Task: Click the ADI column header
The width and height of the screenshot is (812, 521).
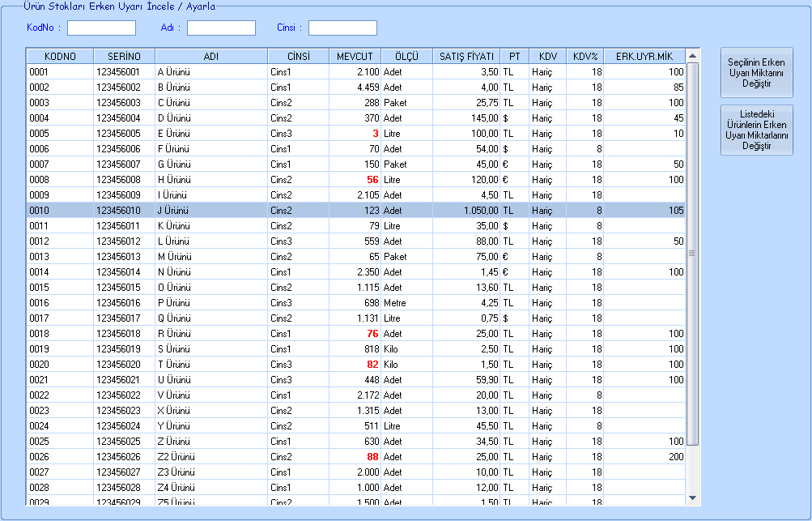Action: (x=211, y=57)
